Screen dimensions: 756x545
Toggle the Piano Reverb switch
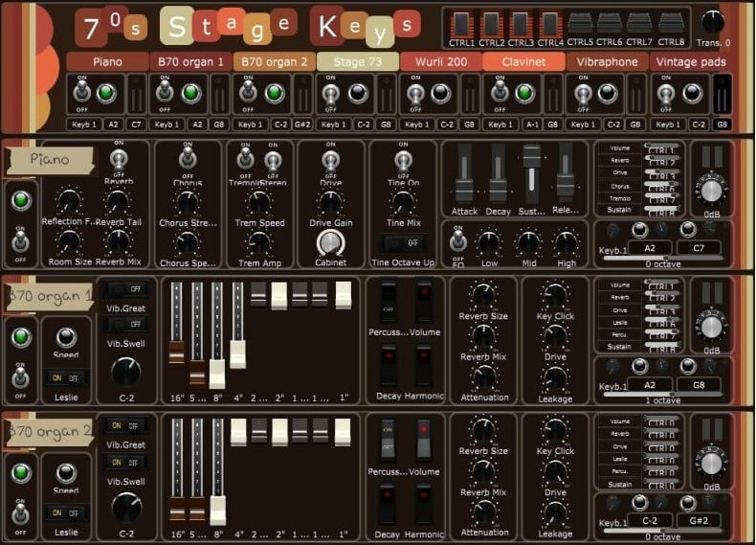[119, 160]
